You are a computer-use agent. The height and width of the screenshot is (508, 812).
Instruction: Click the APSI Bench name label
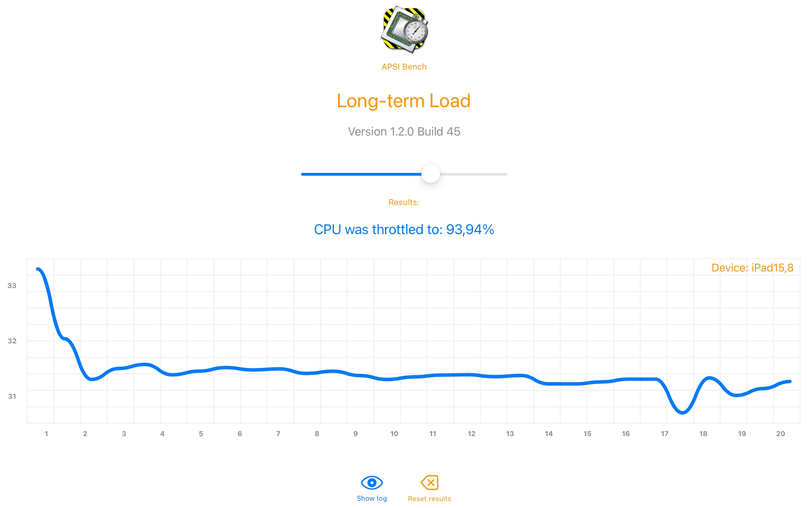[x=404, y=67]
